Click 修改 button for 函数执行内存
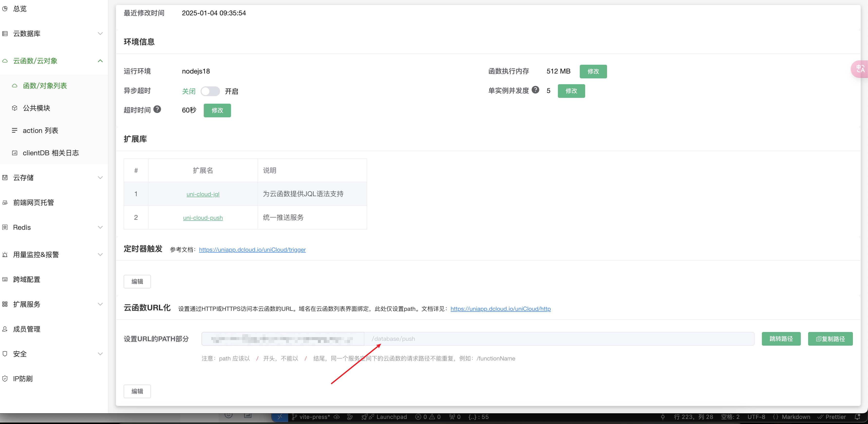The width and height of the screenshot is (868, 424). 593,72
